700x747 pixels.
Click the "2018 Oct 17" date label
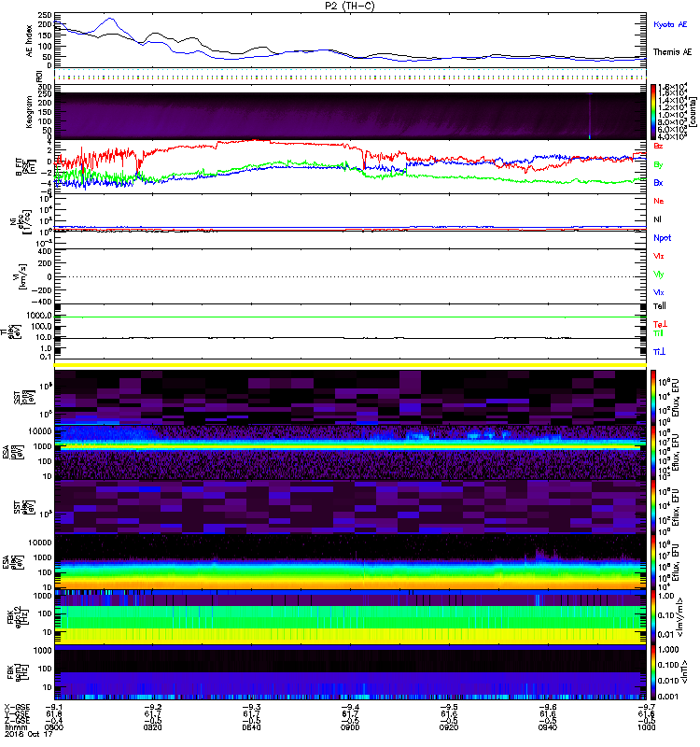click(29, 734)
